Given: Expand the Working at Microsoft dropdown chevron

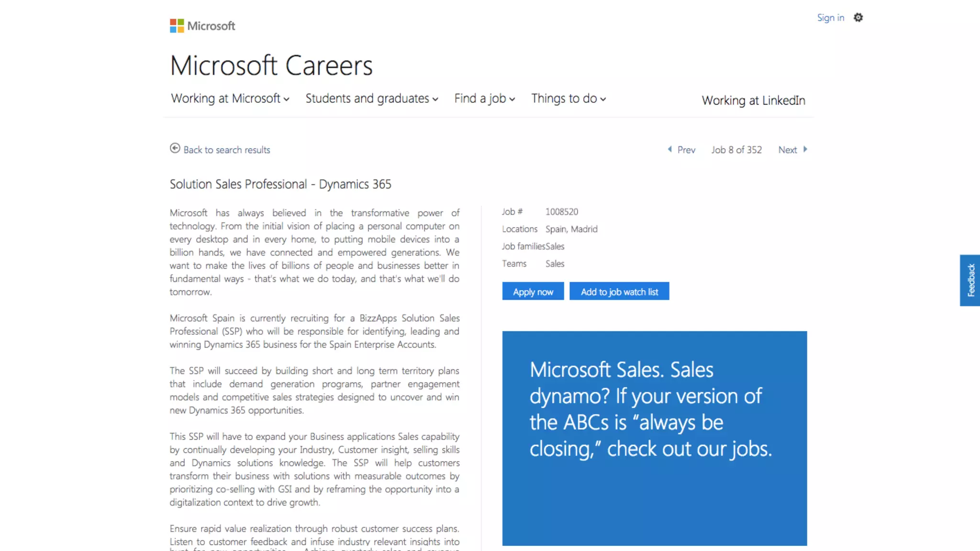Looking at the screenshot, I should [287, 99].
